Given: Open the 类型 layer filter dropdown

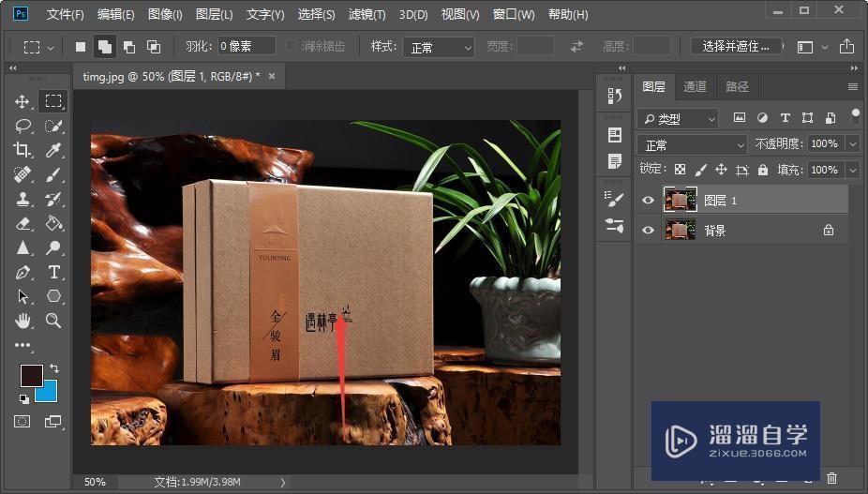Looking at the screenshot, I should click(678, 118).
